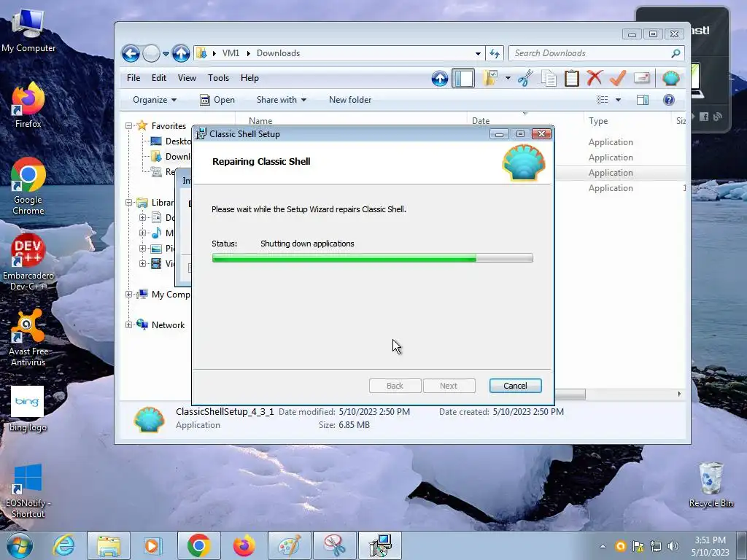Open the Tools menu in Explorer

(218, 78)
